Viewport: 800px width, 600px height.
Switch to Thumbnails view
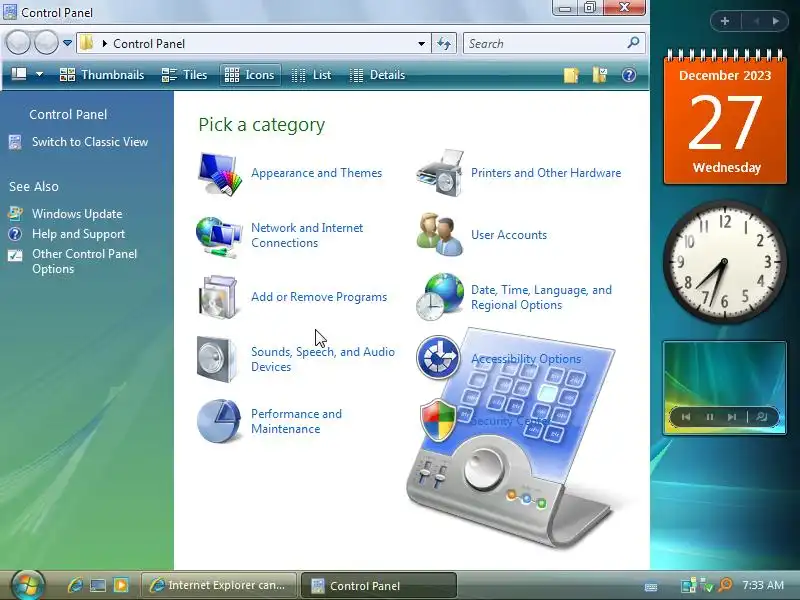tap(102, 75)
